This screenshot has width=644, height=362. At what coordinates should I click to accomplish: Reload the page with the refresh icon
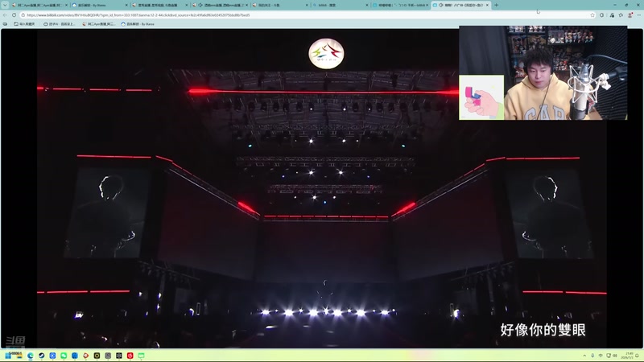(14, 15)
